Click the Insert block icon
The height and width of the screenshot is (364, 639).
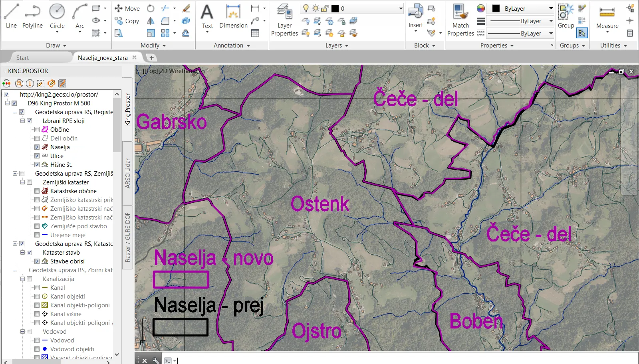pyautogui.click(x=415, y=16)
